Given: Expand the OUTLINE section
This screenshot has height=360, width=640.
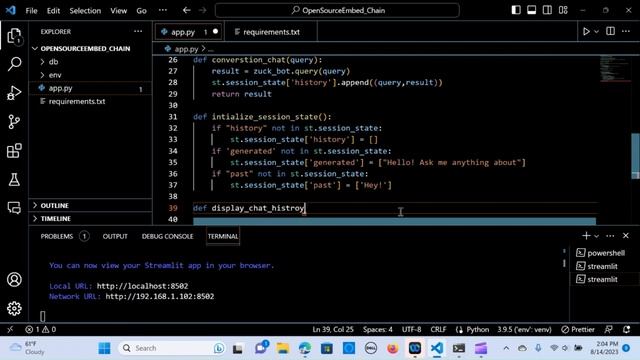Looking at the screenshot, I should [x=90, y=205].
